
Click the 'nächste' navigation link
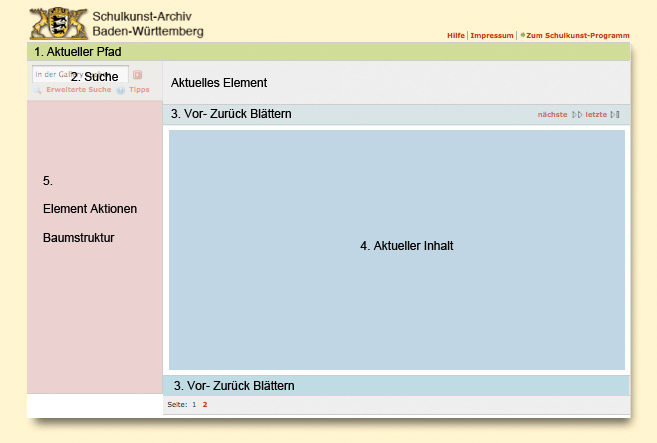pyautogui.click(x=552, y=114)
